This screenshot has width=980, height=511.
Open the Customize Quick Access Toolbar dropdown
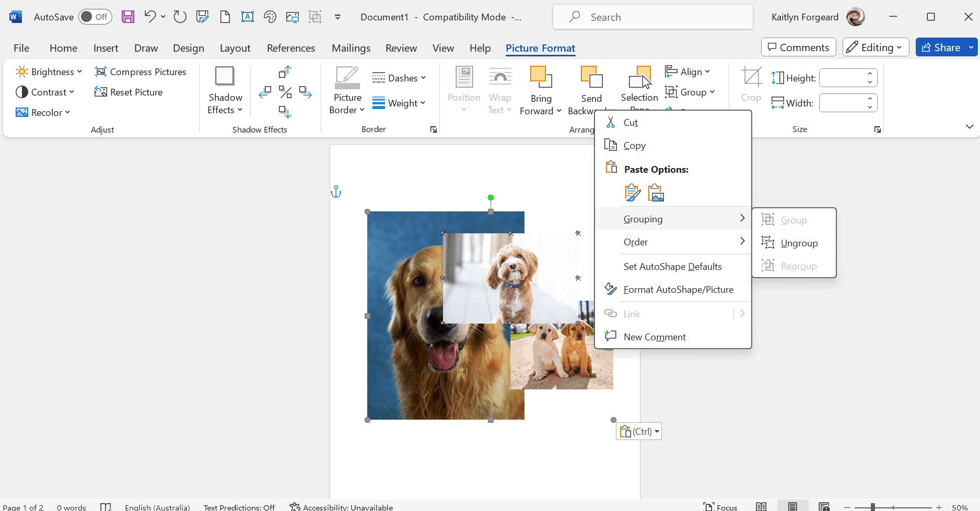337,17
